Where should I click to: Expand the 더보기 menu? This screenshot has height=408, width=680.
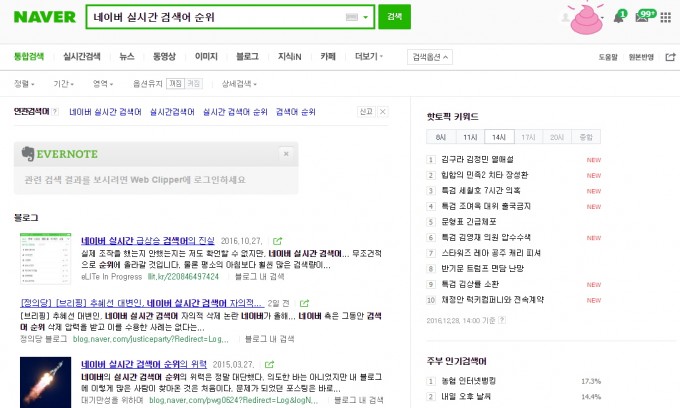369,56
